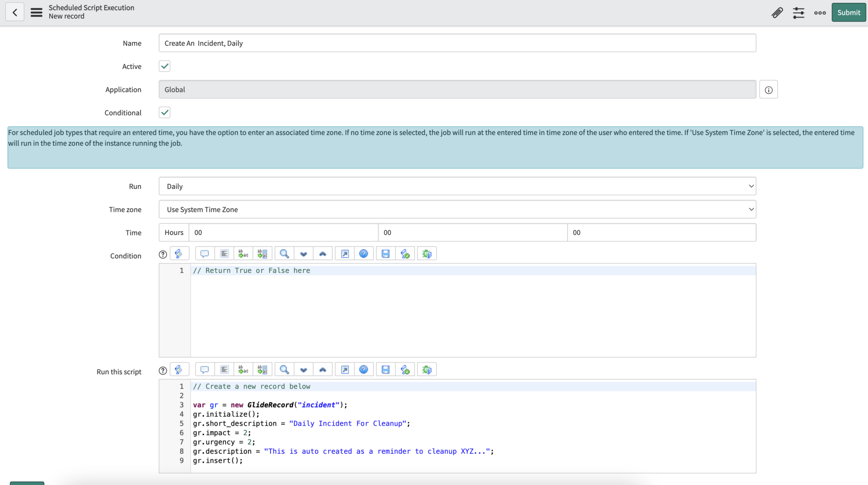Search within the Run this script editor

point(284,369)
